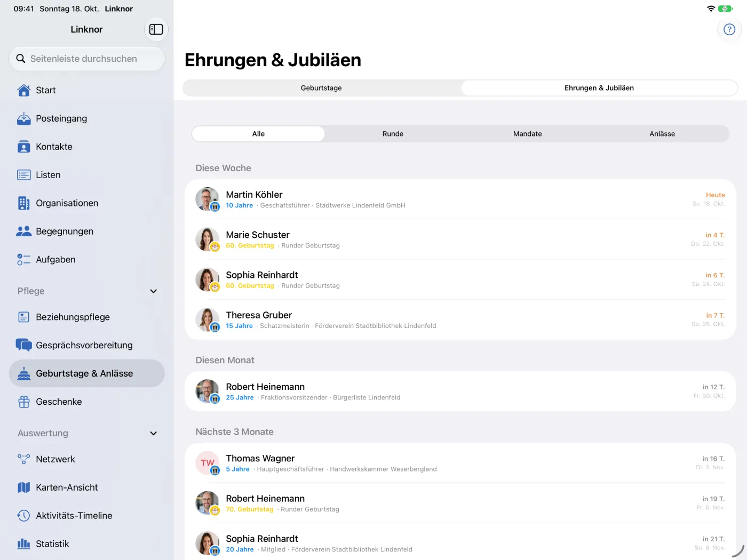Click Sophia Reinhardt's avatar in 60. Geburtstag row
This screenshot has width=747, height=560.
[207, 279]
